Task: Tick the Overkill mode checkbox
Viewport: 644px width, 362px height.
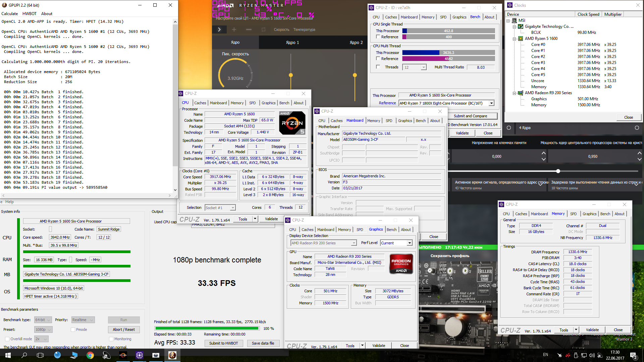Action: pyautogui.click(x=7, y=339)
